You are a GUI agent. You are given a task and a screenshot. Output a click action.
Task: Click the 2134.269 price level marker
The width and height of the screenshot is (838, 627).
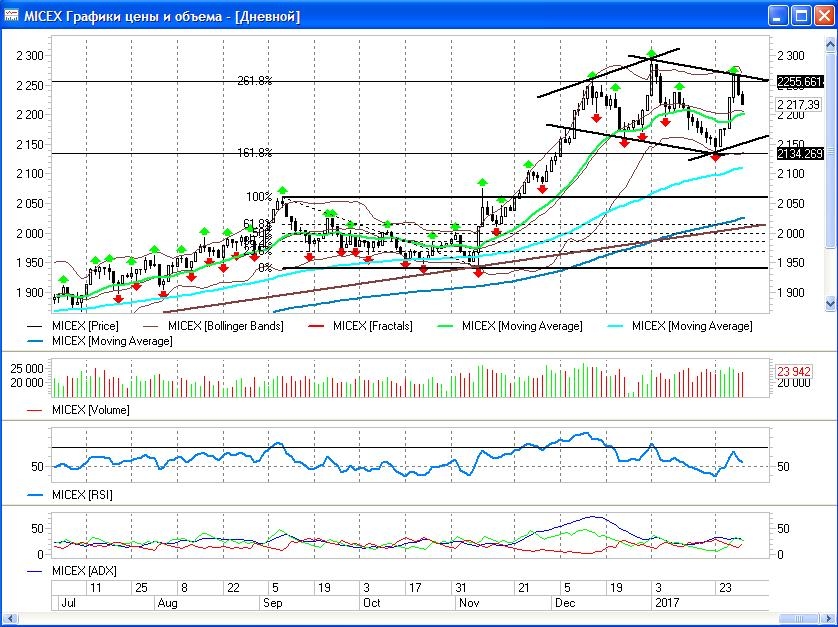[x=798, y=153]
